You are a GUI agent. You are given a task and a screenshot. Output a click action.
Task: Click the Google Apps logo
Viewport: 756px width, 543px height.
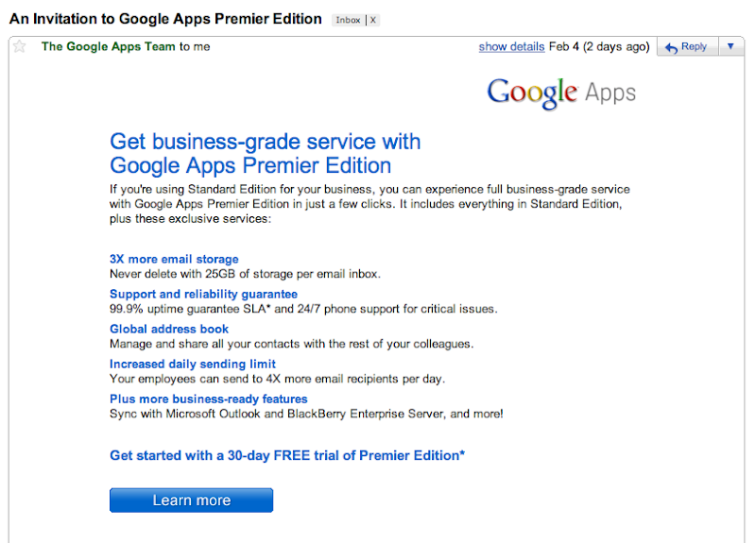click(x=561, y=93)
